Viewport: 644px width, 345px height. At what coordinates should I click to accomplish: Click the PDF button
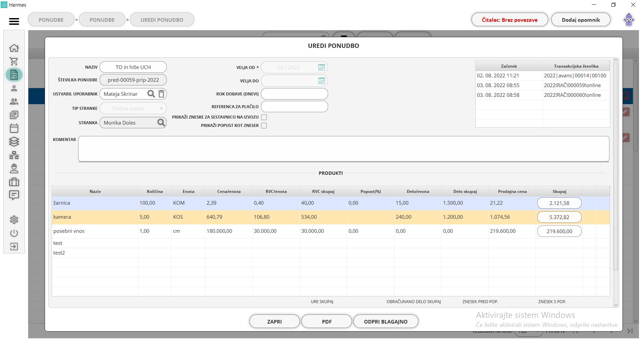click(x=327, y=322)
